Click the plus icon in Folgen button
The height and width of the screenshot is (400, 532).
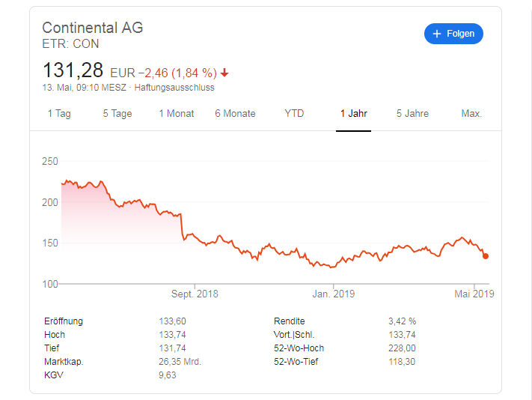coord(437,34)
